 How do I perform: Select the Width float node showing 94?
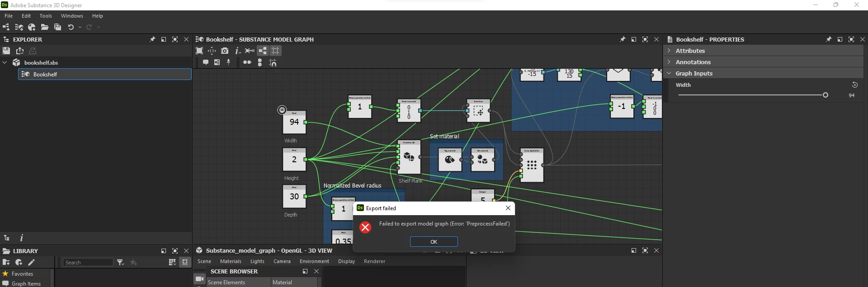(x=294, y=122)
